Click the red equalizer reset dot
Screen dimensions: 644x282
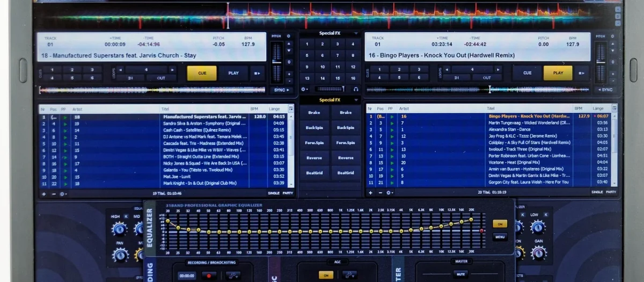[482, 231]
